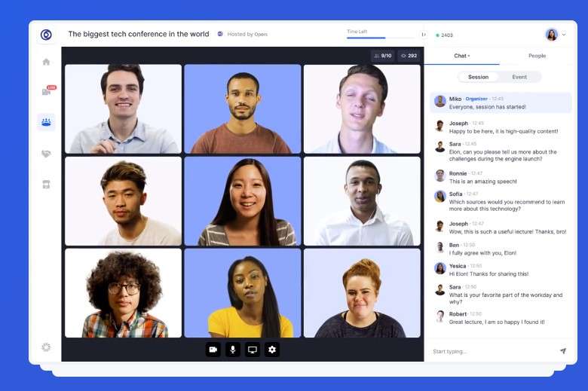This screenshot has width=588, height=391.
Task: Expand the Chat tab dropdown arrow
Action: pos(469,56)
